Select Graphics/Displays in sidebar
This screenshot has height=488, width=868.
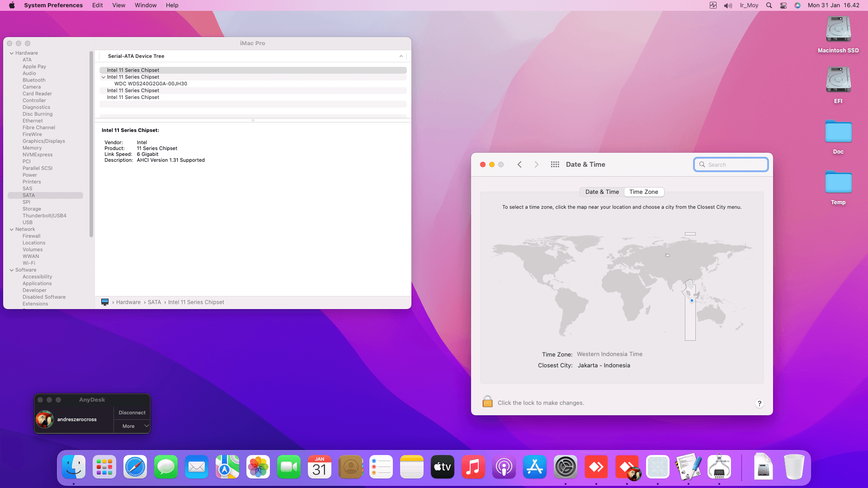(44, 141)
